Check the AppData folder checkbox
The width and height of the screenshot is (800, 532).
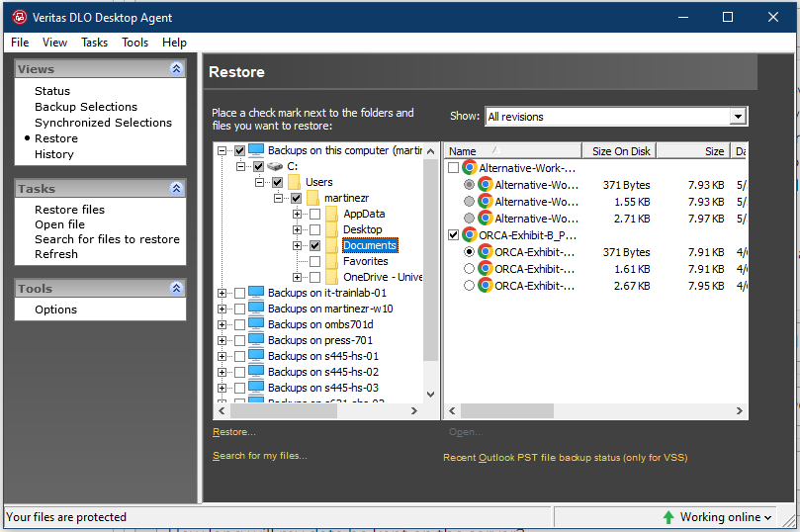[x=315, y=214]
